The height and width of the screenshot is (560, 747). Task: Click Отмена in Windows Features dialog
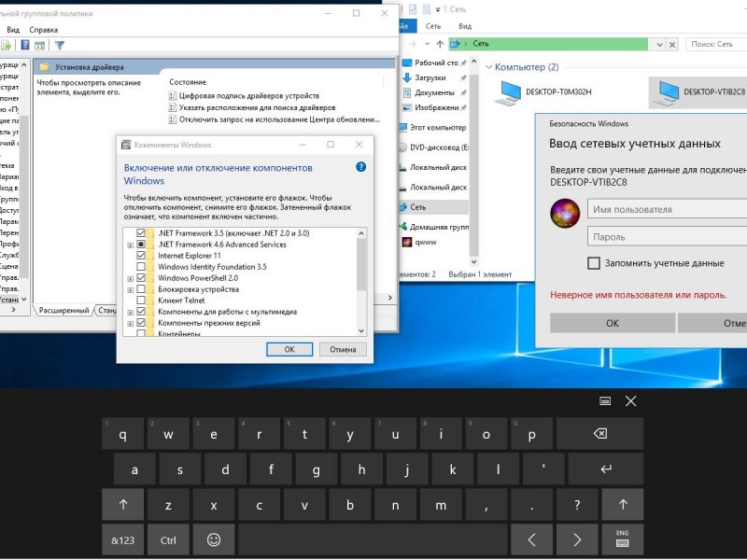tap(343, 349)
